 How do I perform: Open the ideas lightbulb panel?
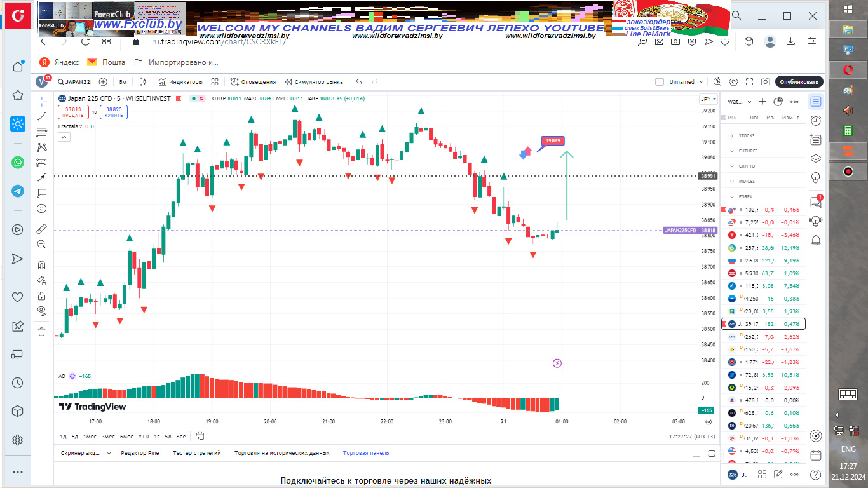click(x=816, y=177)
